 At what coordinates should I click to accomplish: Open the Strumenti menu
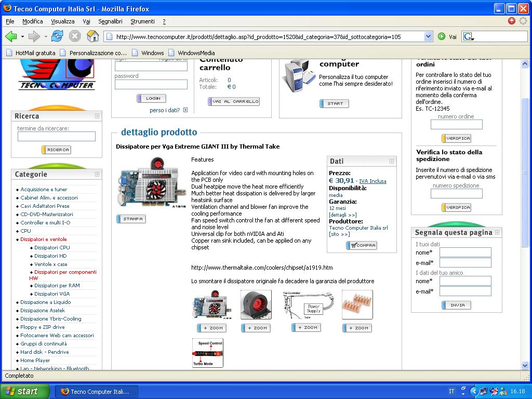pyautogui.click(x=142, y=21)
